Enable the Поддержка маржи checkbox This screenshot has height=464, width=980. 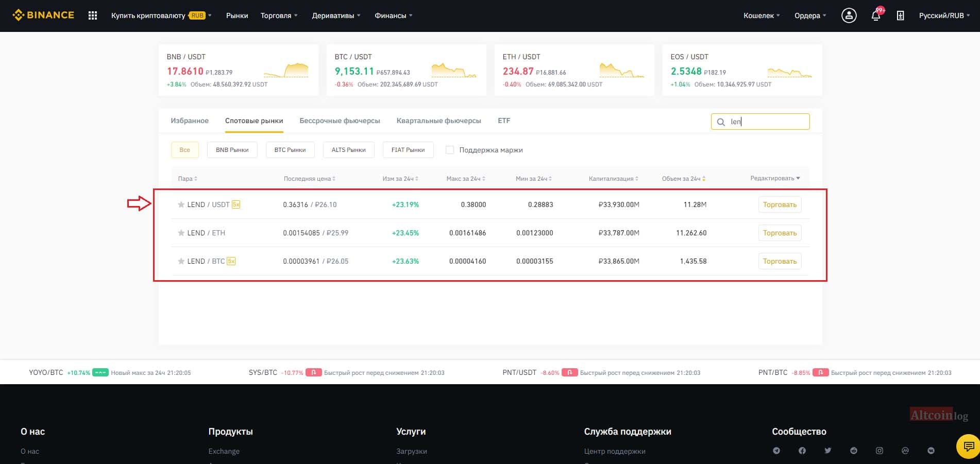pyautogui.click(x=450, y=150)
